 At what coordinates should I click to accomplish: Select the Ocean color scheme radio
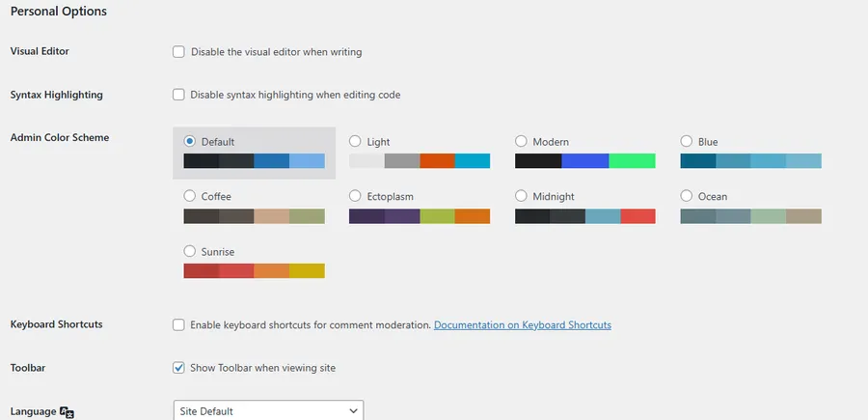687,197
